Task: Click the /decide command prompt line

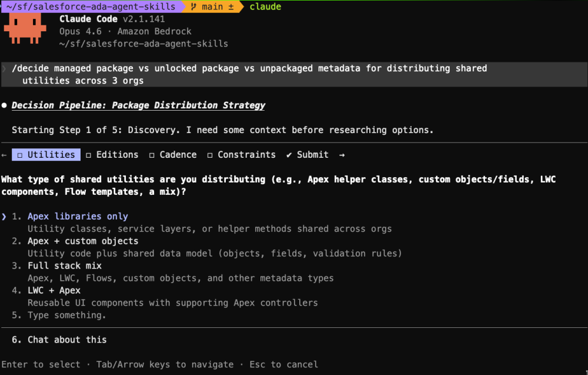Action: pyautogui.click(x=294, y=74)
